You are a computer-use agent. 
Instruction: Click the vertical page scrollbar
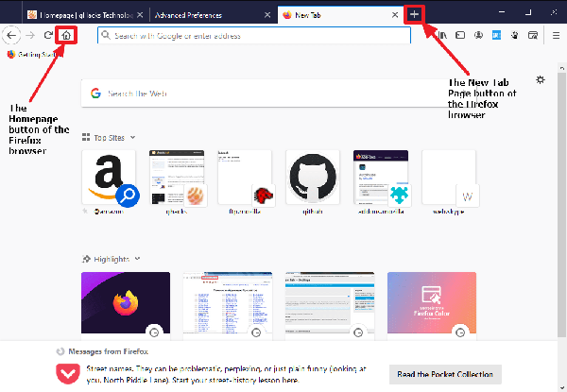(x=561, y=205)
